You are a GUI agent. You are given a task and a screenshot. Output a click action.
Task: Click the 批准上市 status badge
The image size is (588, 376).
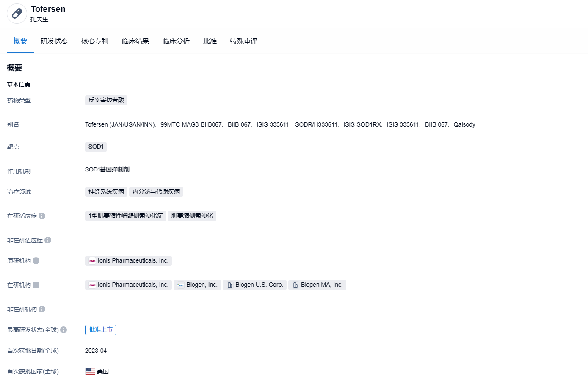coord(101,330)
